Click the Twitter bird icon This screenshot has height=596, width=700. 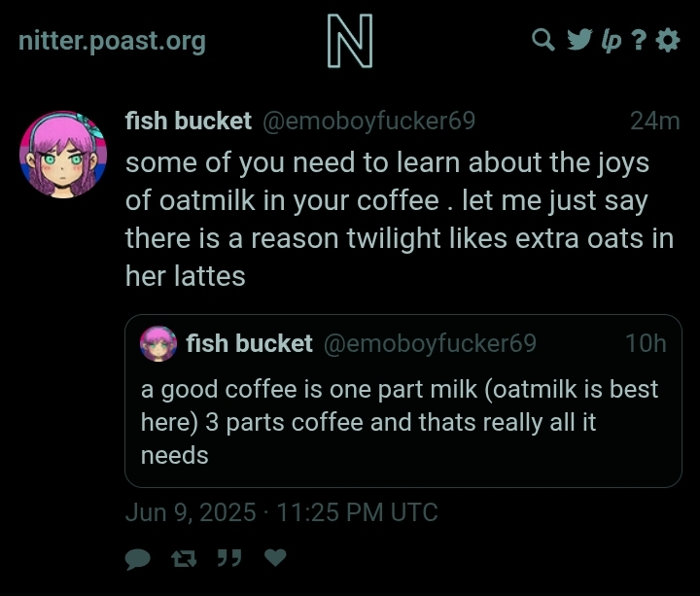[x=579, y=40]
